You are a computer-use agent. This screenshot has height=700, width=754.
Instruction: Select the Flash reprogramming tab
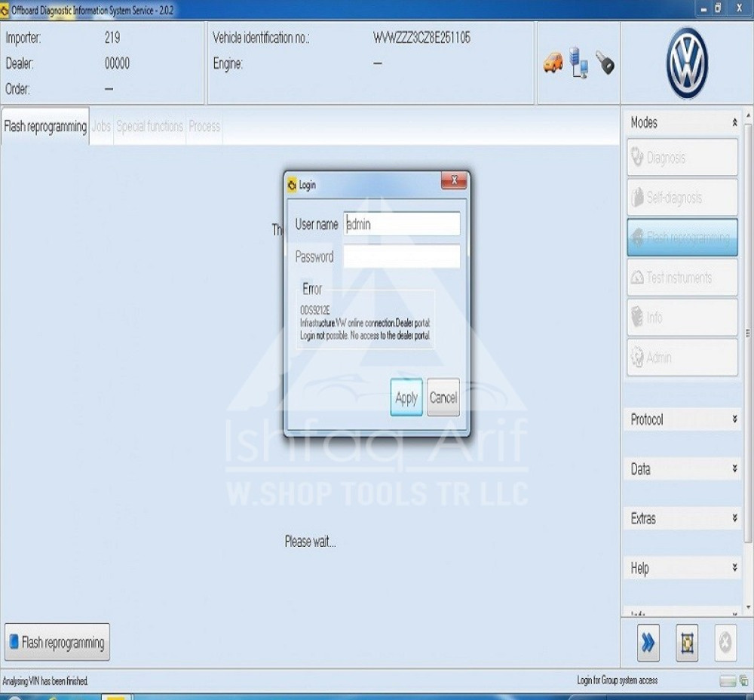point(45,127)
